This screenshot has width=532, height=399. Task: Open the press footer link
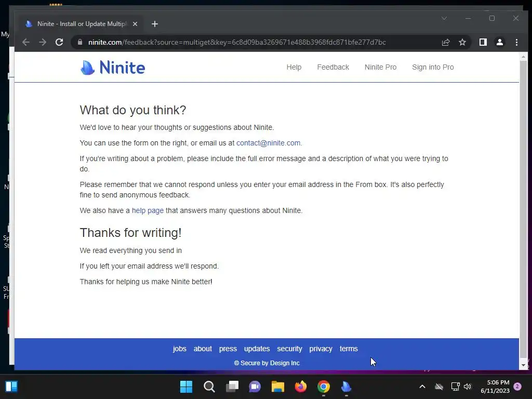(x=228, y=349)
